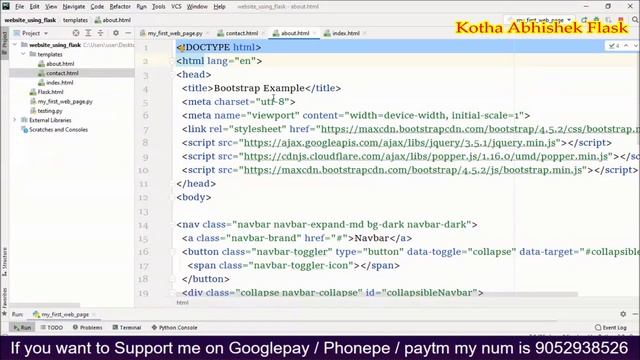The width and height of the screenshot is (640, 360).
Task: Collapse the website_using_flask root folder
Action: pos(15,44)
